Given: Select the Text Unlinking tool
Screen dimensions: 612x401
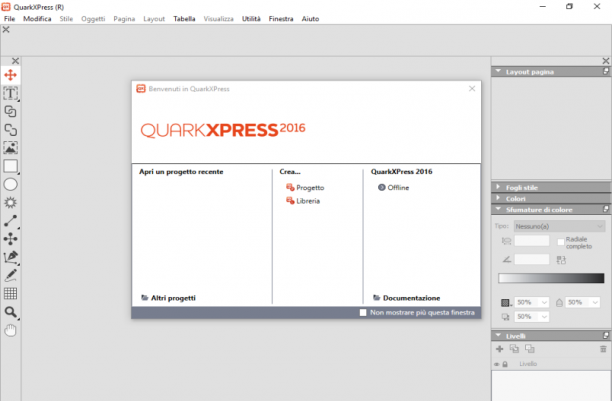Looking at the screenshot, I should point(11,130).
